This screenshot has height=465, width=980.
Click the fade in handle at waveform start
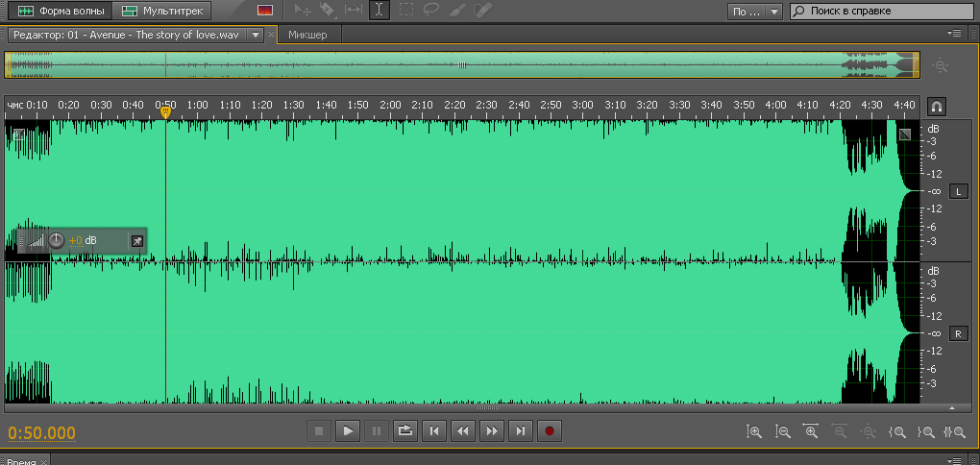tap(19, 135)
